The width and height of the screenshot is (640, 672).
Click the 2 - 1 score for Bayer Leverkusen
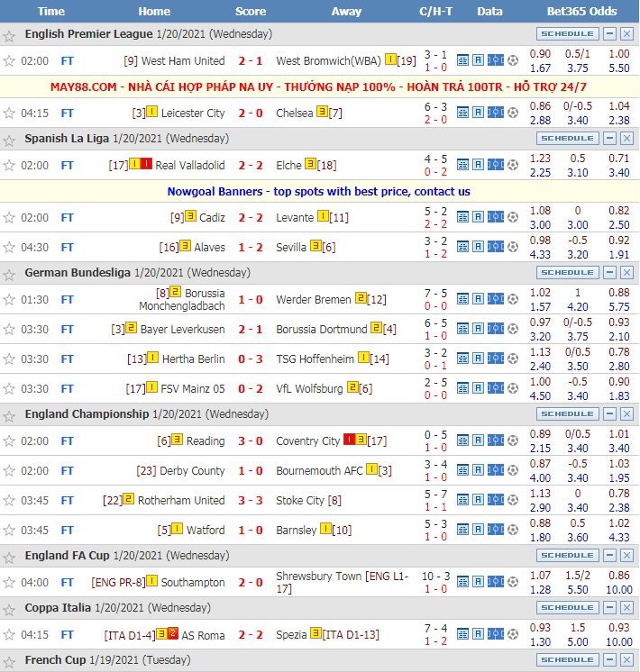point(251,329)
